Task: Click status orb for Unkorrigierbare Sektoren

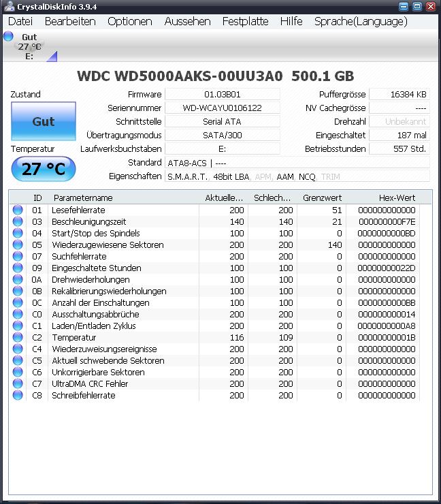Action: (18, 372)
